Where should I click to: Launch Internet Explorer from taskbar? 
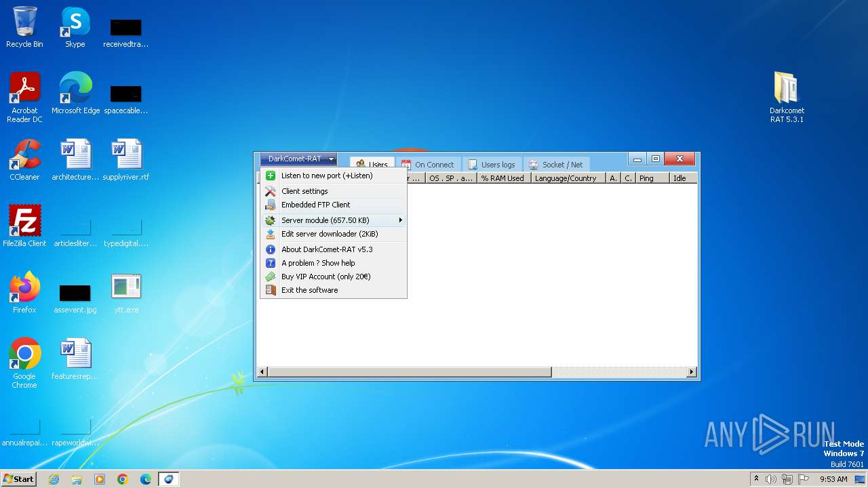tap(54, 479)
